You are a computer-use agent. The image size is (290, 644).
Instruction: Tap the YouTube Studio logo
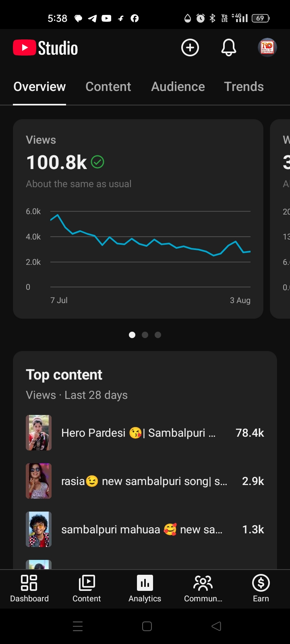(x=46, y=48)
